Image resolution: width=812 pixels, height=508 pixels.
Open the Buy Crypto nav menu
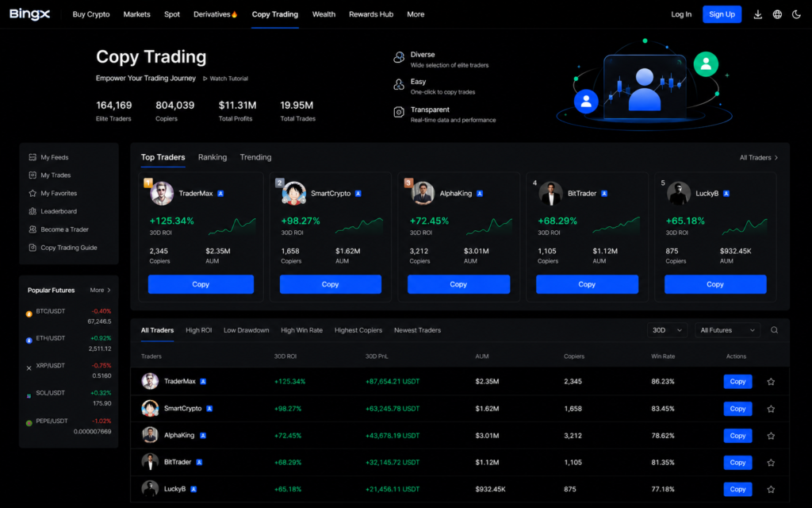pos(91,14)
